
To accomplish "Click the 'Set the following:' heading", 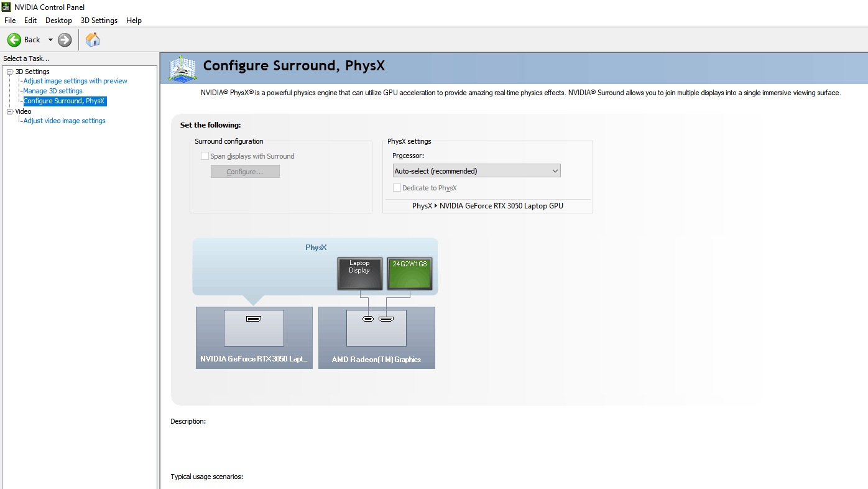I will [x=210, y=125].
